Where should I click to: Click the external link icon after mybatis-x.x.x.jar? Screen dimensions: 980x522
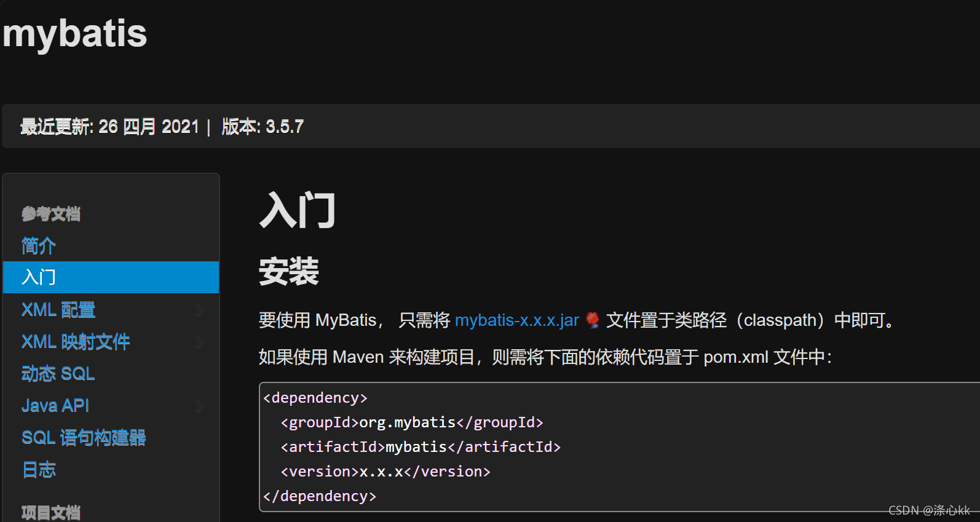tap(593, 320)
